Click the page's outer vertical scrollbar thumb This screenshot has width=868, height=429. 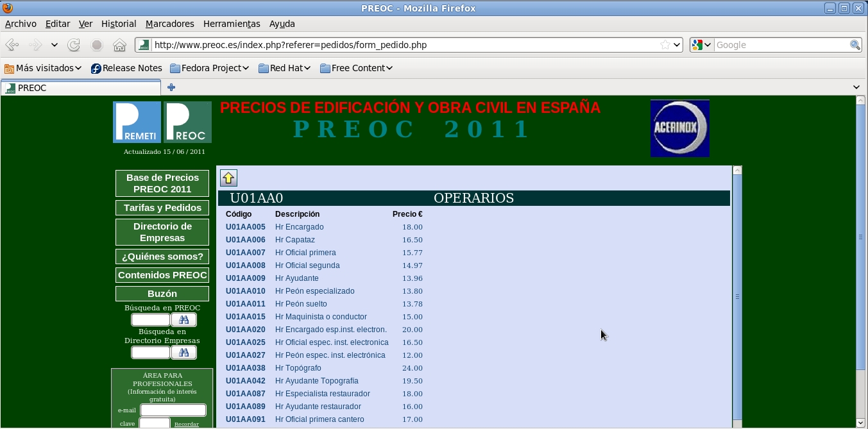pyautogui.click(x=861, y=237)
